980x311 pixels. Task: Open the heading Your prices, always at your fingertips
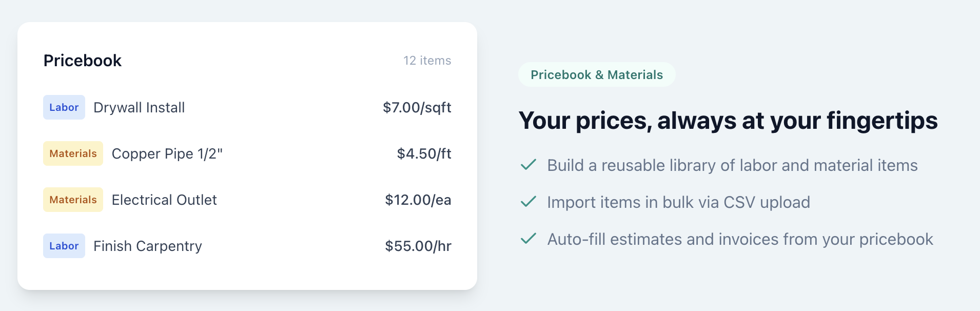tap(728, 121)
